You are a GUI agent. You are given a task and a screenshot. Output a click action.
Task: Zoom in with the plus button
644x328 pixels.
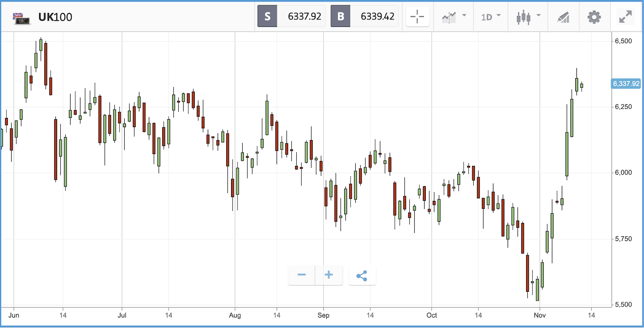pos(329,275)
